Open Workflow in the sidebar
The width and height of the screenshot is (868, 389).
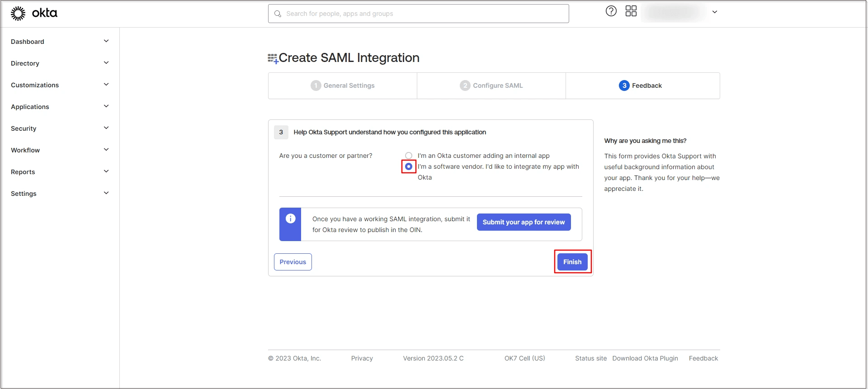25,150
